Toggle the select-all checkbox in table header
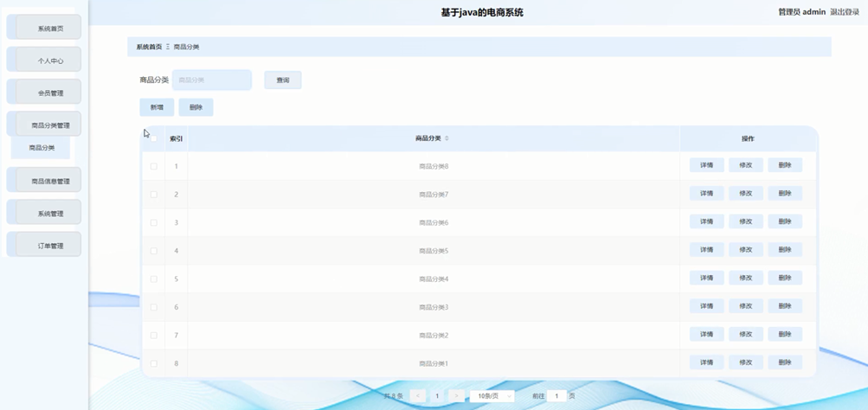 click(154, 138)
